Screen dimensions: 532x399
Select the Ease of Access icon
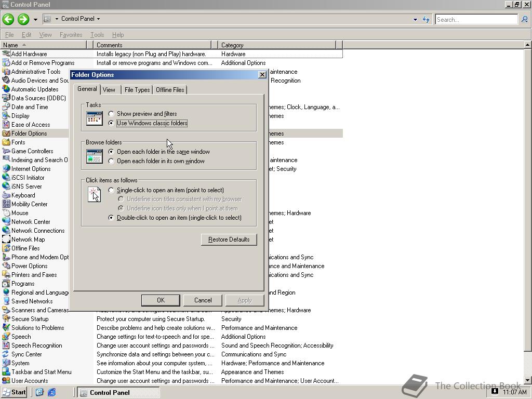[x=6, y=124]
